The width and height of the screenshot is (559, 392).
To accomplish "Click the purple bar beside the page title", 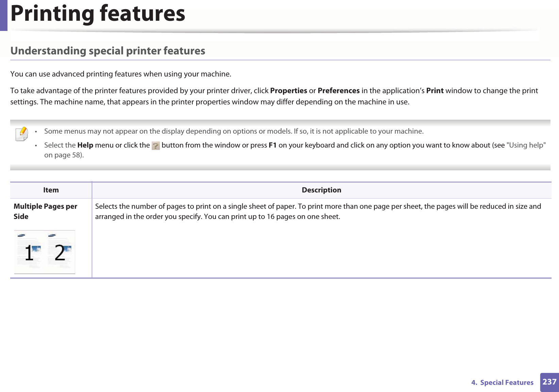I will 3,15.
